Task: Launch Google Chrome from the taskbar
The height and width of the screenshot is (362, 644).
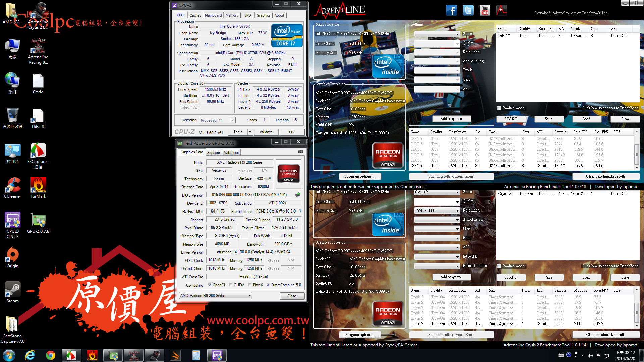Action: (x=51, y=355)
